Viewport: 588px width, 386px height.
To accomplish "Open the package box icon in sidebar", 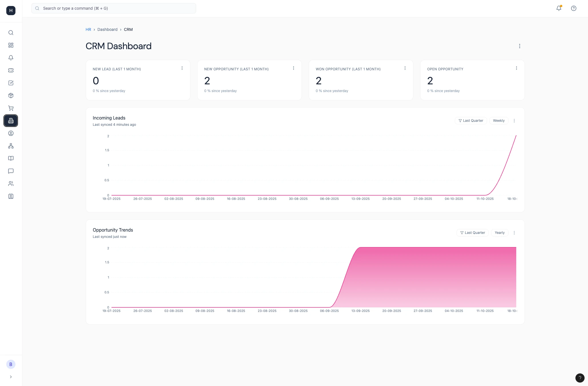I will 11,95.
